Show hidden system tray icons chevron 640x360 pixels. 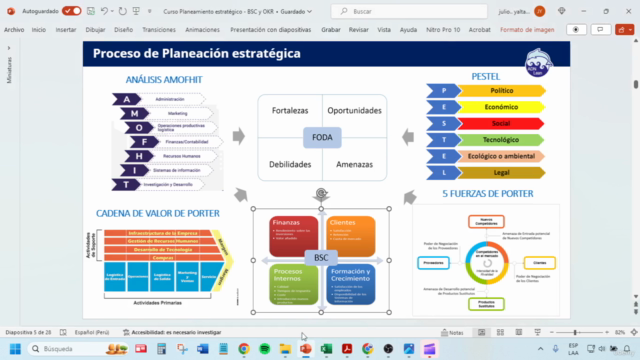click(x=540, y=349)
